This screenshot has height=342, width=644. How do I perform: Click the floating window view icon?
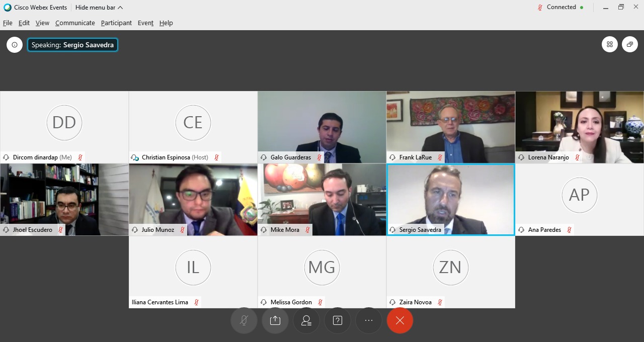[630, 44]
